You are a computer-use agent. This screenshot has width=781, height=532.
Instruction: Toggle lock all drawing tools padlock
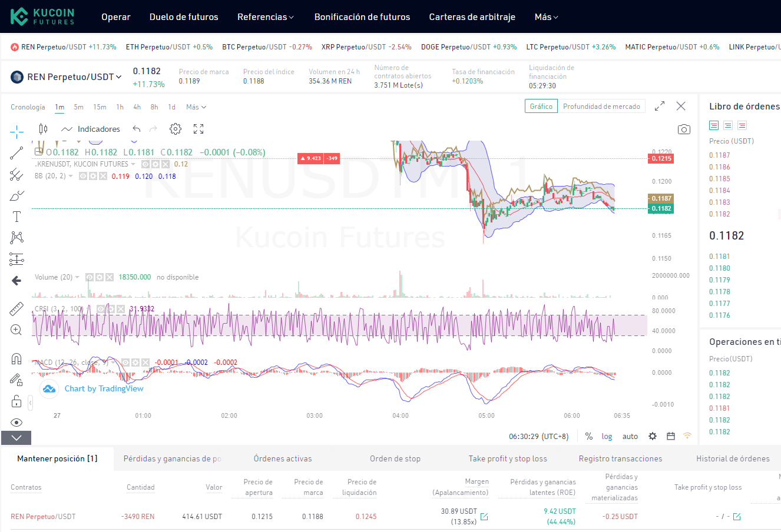point(16,401)
